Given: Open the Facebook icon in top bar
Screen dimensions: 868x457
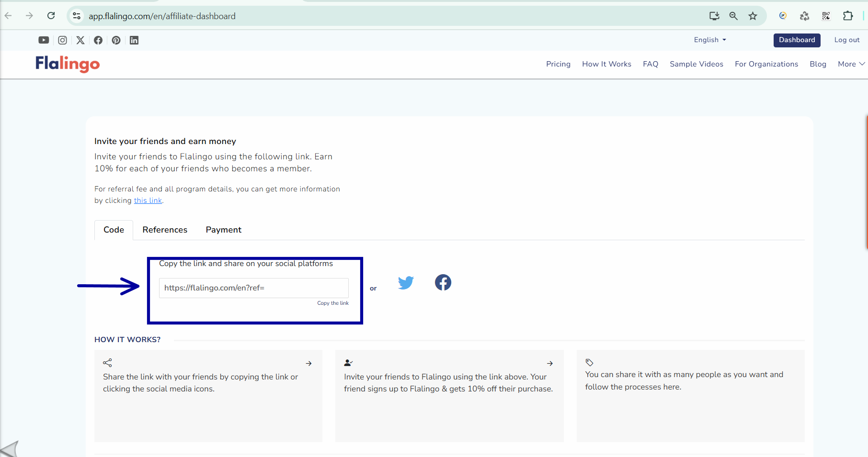Looking at the screenshot, I should (x=98, y=40).
